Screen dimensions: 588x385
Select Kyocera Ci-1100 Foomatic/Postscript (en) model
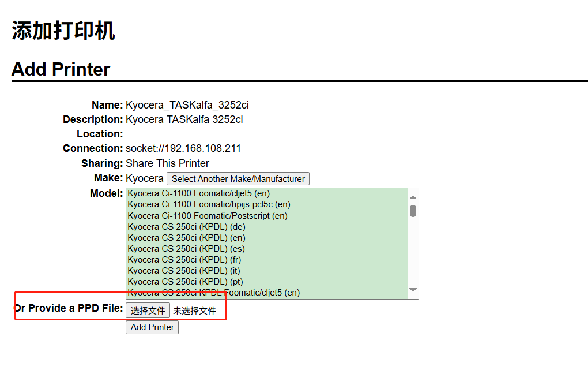click(267, 216)
